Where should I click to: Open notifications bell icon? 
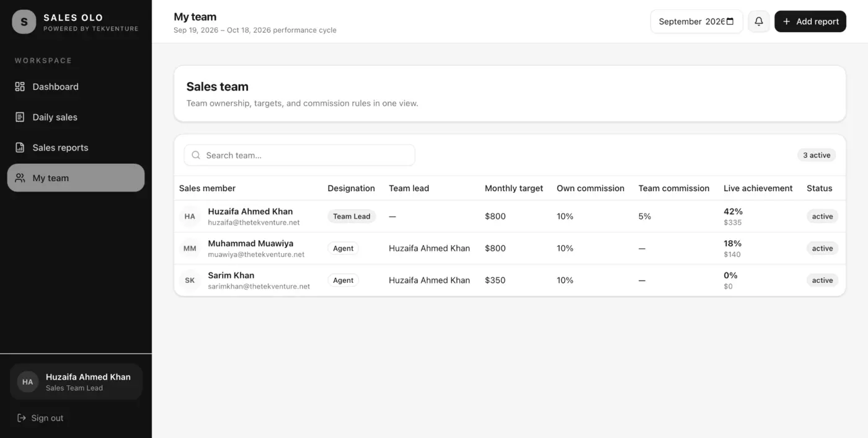[x=759, y=22]
